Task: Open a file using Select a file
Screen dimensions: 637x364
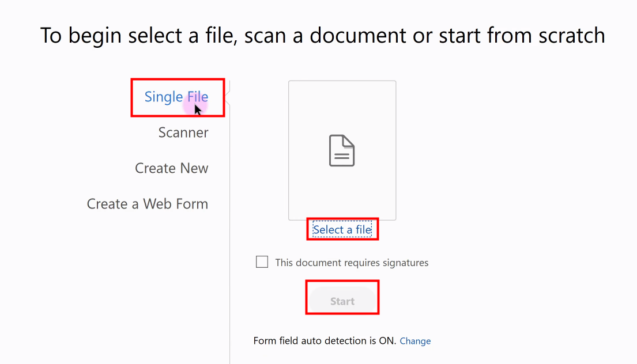Action: tap(342, 229)
